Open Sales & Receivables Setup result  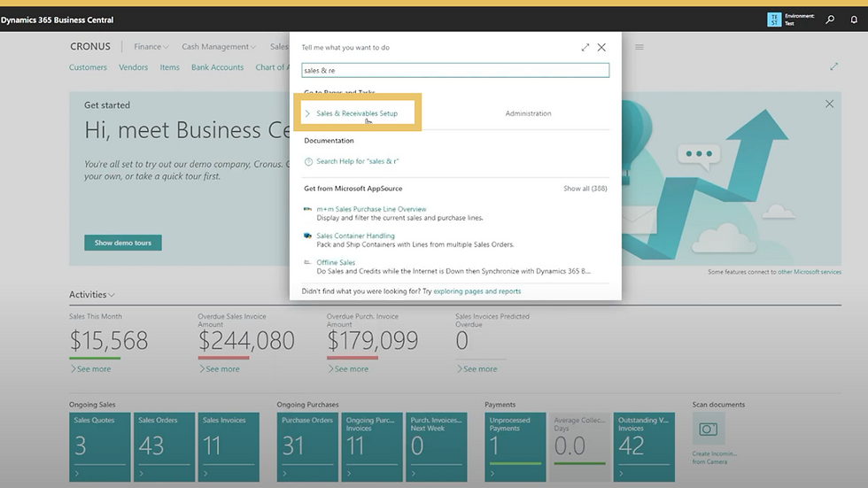point(357,113)
